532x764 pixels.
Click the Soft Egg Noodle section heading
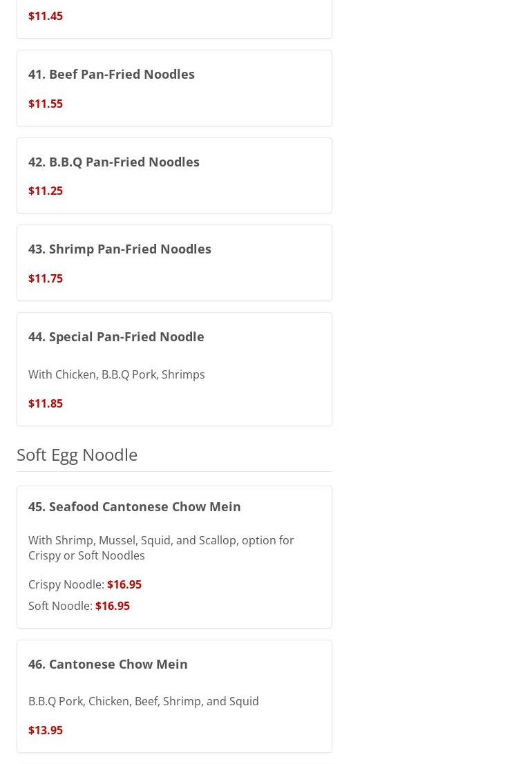point(77,455)
